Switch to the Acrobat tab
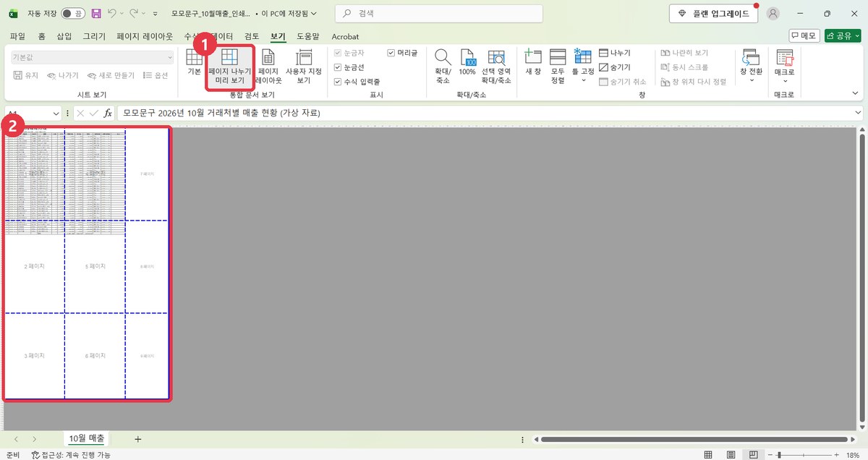The height and width of the screenshot is (460, 868). [x=345, y=36]
